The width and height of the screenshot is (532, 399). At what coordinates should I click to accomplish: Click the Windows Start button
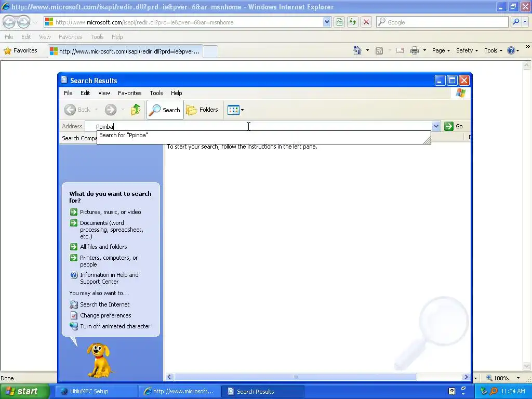tap(24, 391)
